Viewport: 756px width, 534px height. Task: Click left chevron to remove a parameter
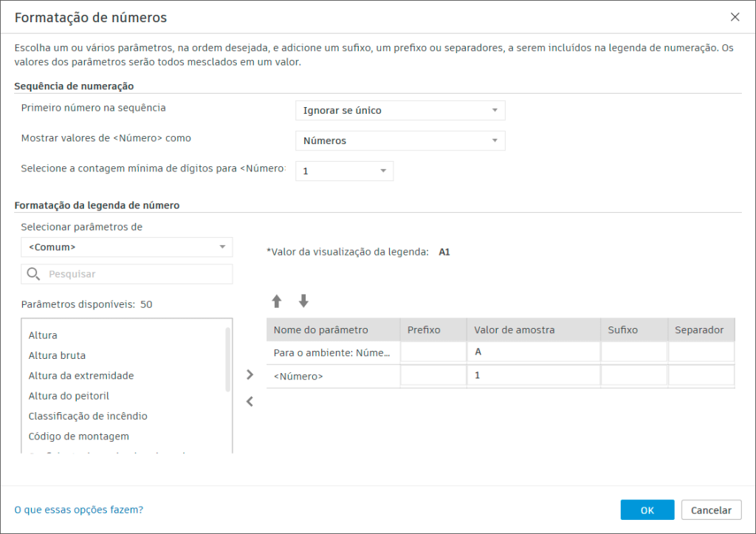pos(251,401)
